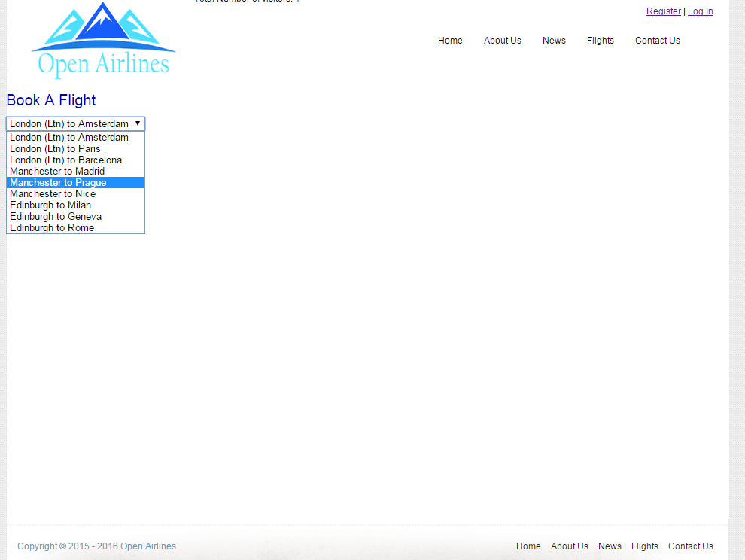
Task: Select Manchester to Madrid option
Action: point(75,171)
